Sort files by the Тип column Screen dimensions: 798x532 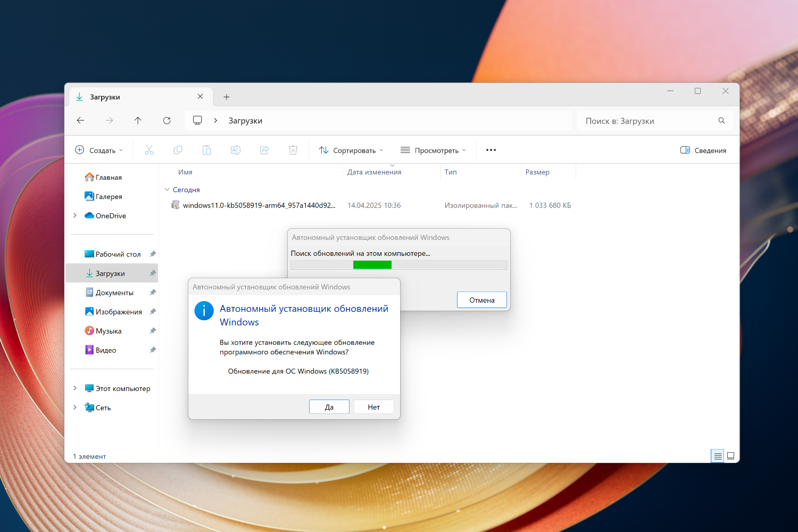(x=451, y=172)
